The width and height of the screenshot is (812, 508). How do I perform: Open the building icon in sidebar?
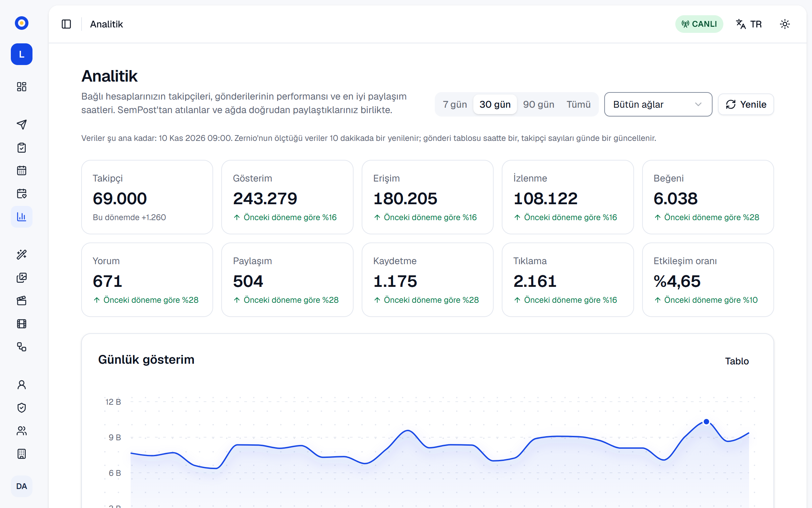click(22, 454)
